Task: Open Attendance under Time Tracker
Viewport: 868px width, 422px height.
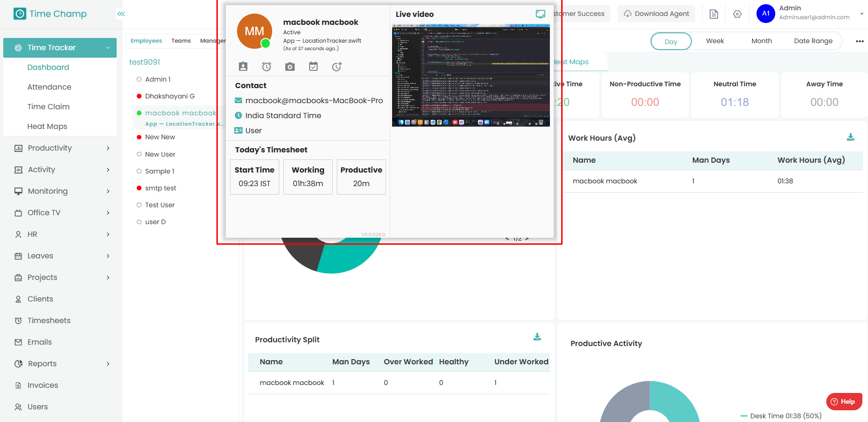Action: pyautogui.click(x=49, y=87)
